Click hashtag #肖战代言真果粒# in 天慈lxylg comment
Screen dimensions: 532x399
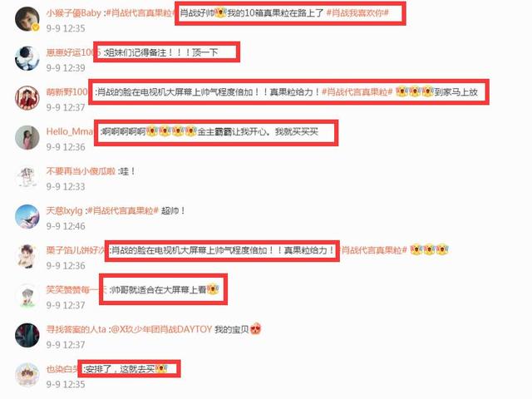coord(123,210)
